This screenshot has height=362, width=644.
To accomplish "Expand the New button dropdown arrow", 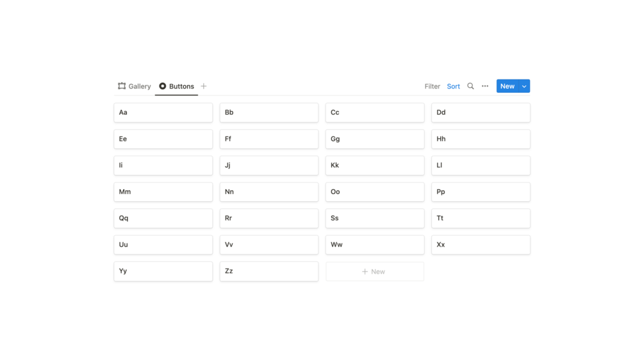I will pyautogui.click(x=524, y=86).
